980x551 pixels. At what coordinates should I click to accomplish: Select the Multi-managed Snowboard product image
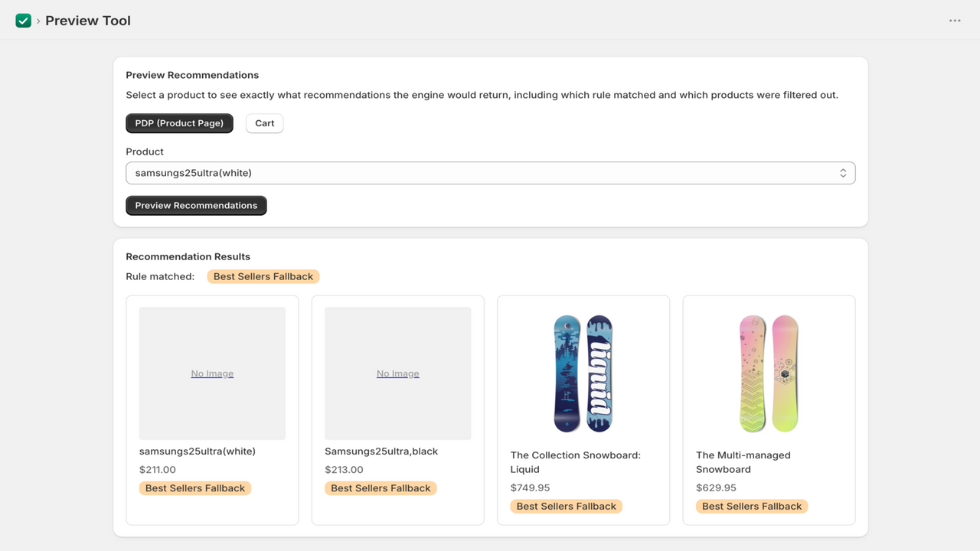(x=769, y=373)
